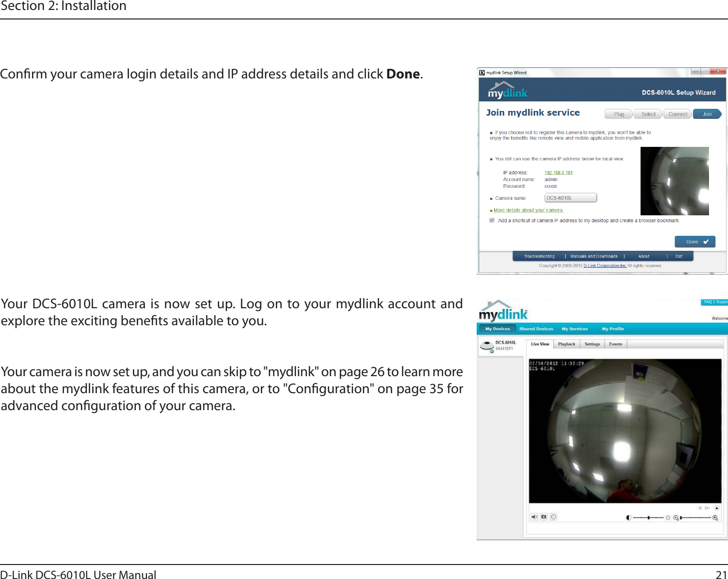Click the zoom in magnifier icon

coord(716,518)
